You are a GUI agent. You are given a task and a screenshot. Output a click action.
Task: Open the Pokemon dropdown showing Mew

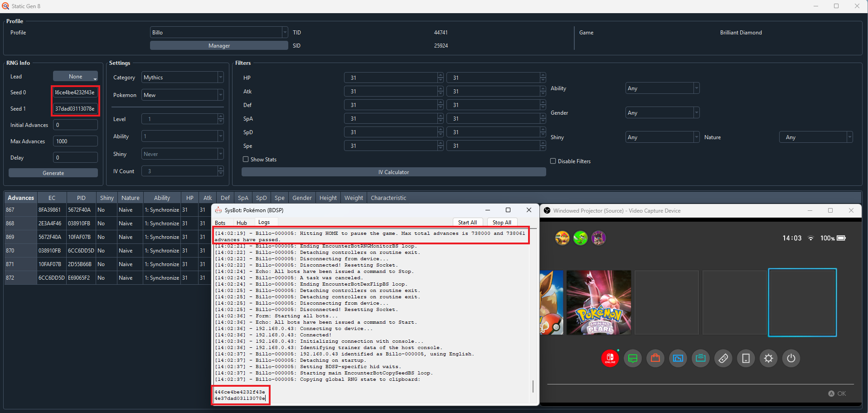(183, 95)
